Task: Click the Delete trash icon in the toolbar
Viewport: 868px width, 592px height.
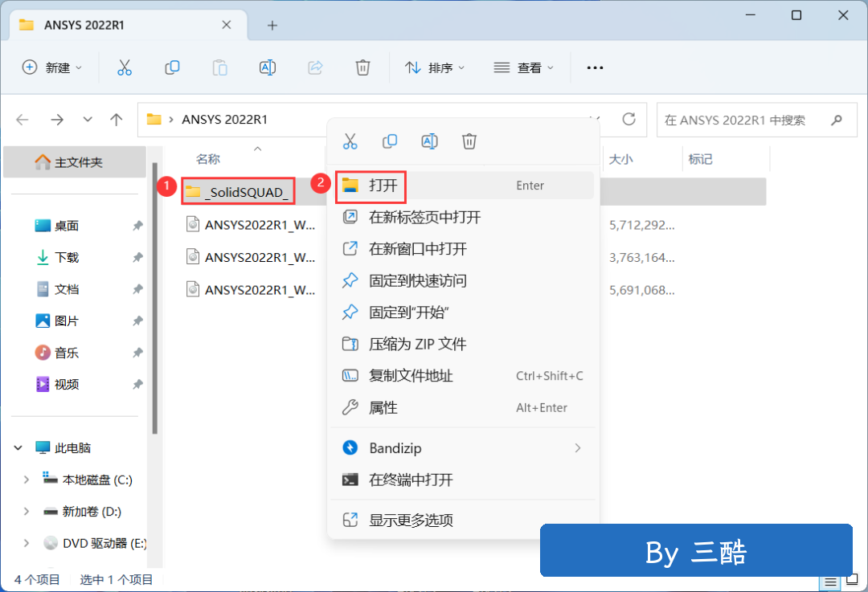Action: (x=362, y=67)
